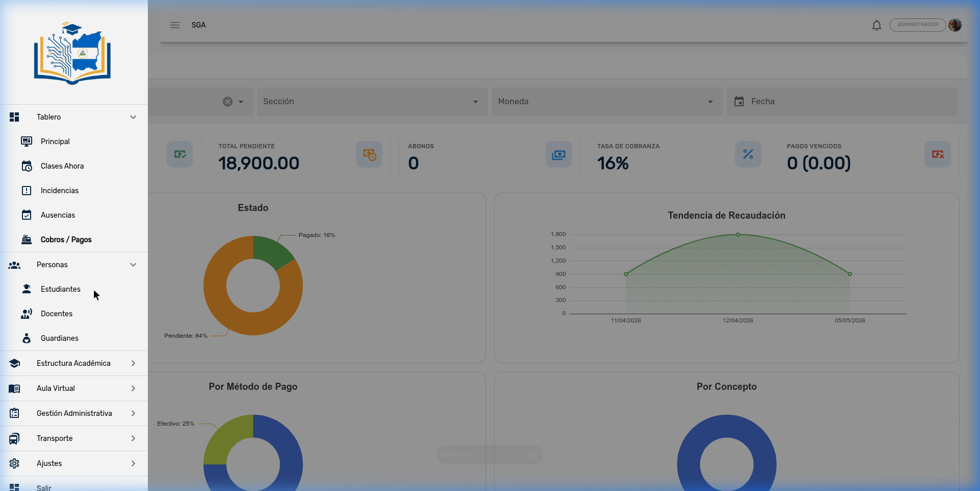This screenshot has height=491, width=980.
Task: Click the Total Pendiente money-clock icon
Action: click(369, 154)
